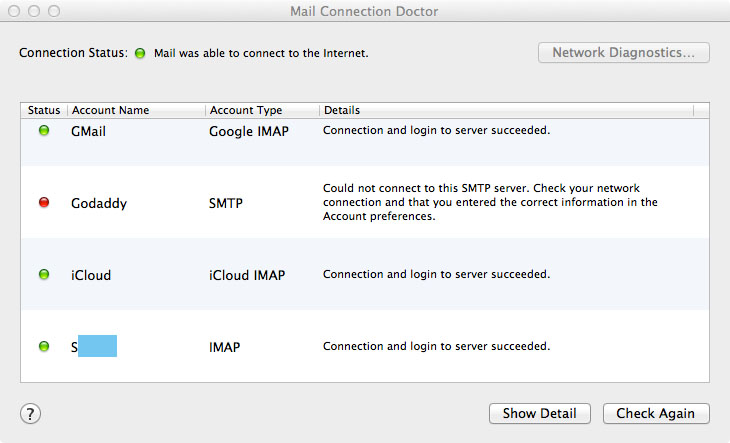Image resolution: width=730 pixels, height=443 pixels.
Task: Close the Mail Connection Doctor window
Action: point(14,11)
